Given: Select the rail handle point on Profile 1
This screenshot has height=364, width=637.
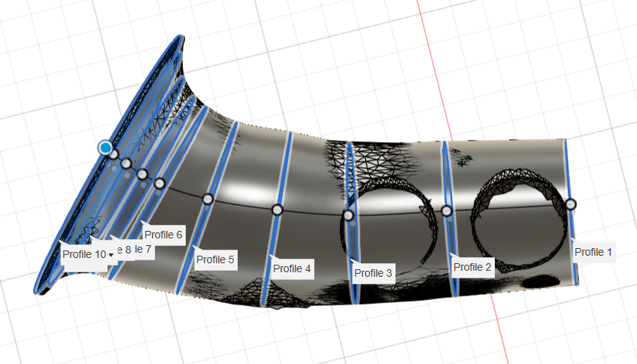Looking at the screenshot, I should 571,204.
